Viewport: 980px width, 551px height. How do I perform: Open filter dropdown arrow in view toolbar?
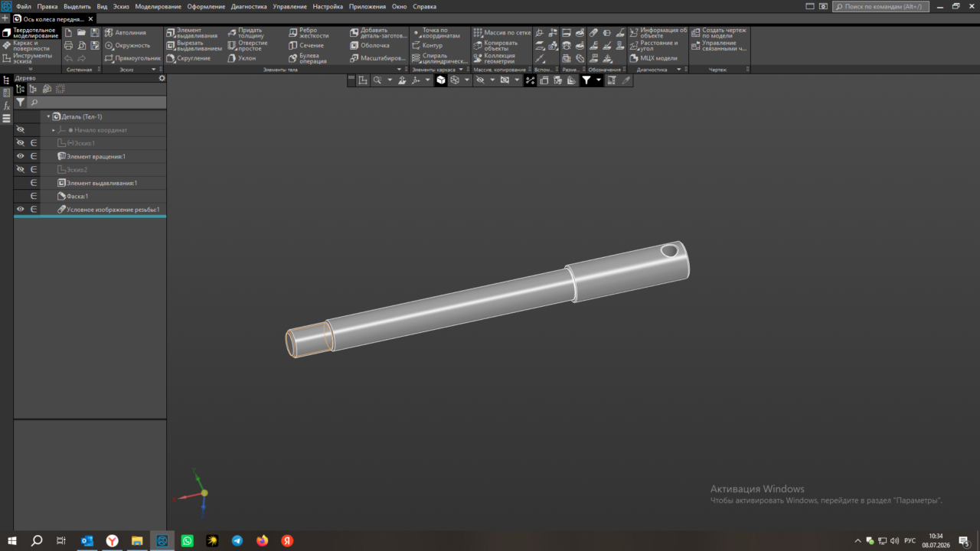tap(599, 80)
